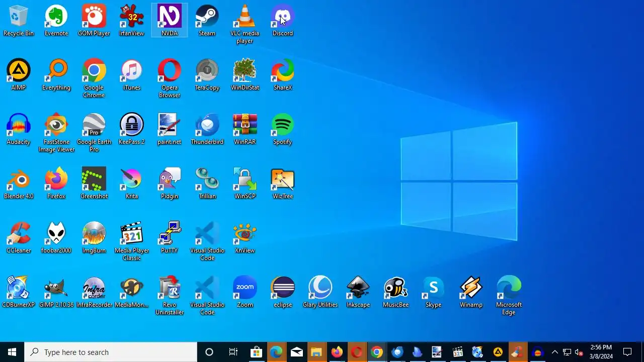
Task: Open the Blender 4.0 shortcut
Action: click(19, 184)
